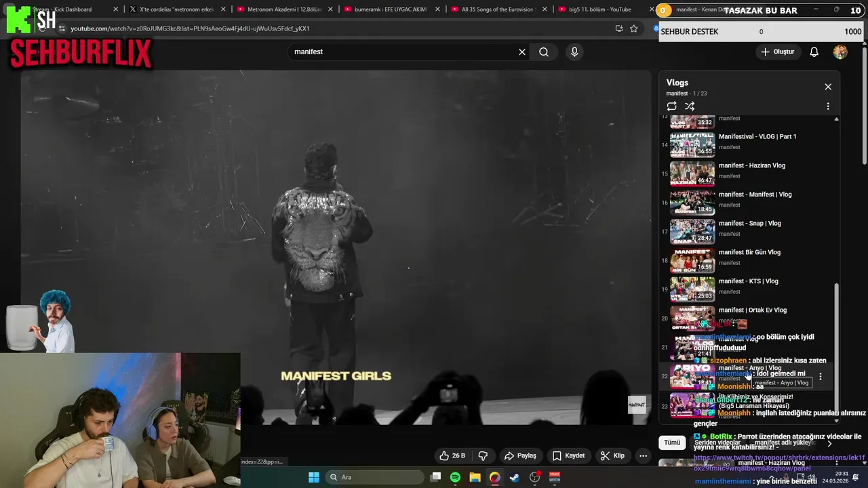Open OBS Studio from the taskbar
This screenshot has height=488, width=868.
pos(535,477)
